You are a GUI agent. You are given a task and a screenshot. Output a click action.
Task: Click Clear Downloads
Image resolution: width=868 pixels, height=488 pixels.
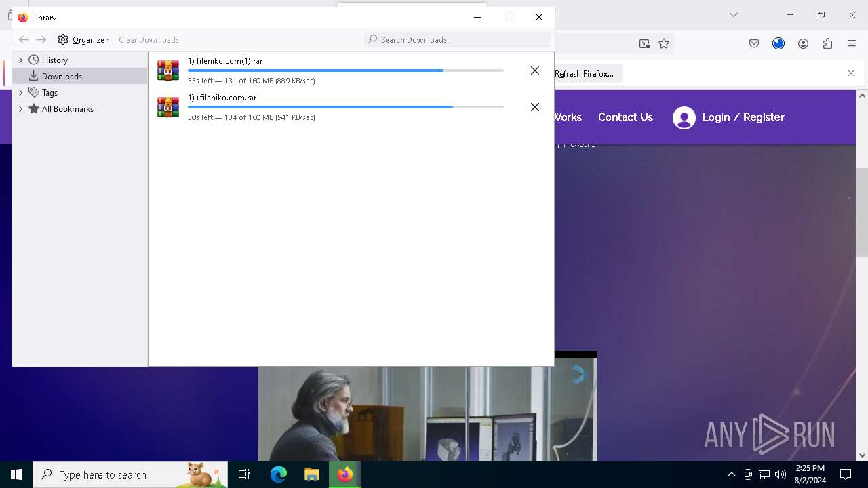coord(149,40)
